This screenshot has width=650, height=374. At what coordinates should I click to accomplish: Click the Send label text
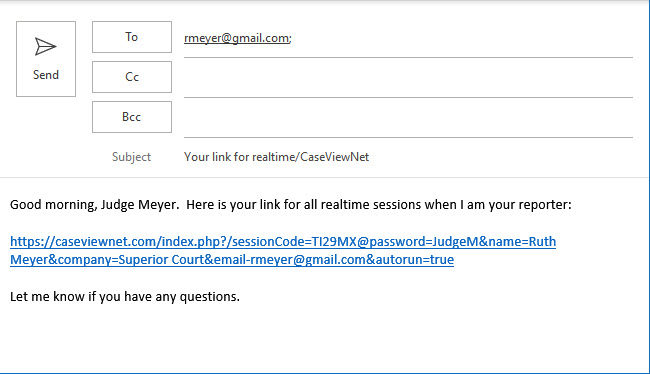(46, 75)
